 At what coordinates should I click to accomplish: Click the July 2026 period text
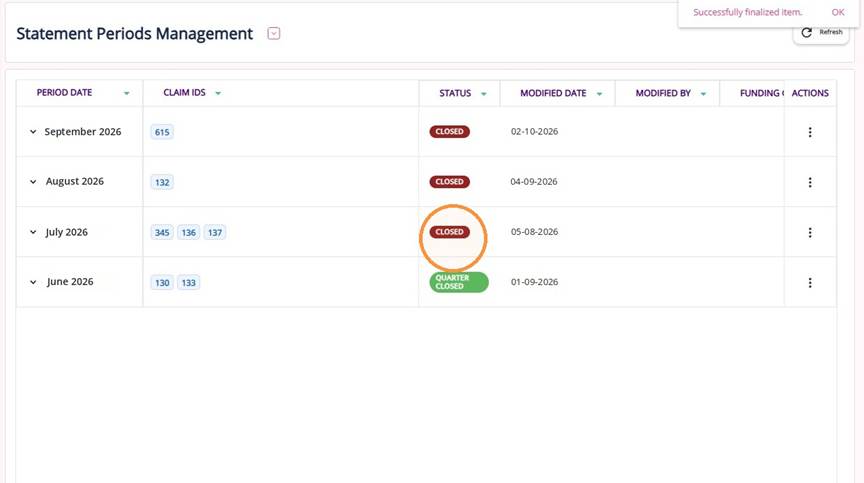click(67, 232)
